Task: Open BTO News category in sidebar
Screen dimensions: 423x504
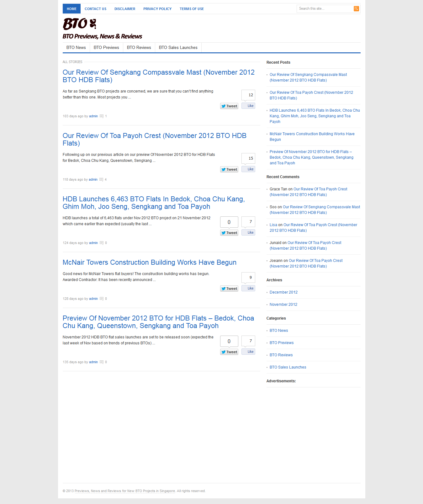Action: click(279, 331)
